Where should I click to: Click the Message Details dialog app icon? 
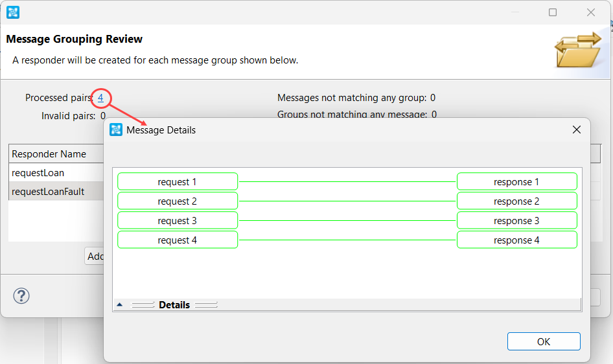[116, 130]
